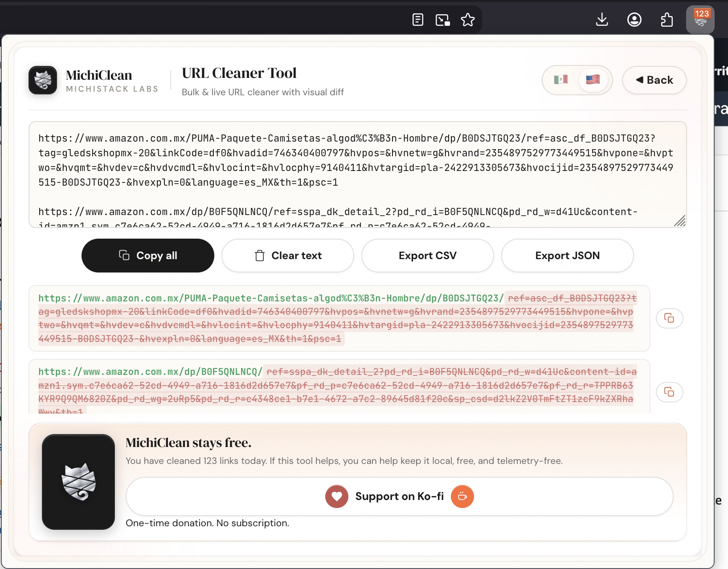Screen dimensions: 728x569
Task: Go back with the Back button
Action: click(654, 80)
